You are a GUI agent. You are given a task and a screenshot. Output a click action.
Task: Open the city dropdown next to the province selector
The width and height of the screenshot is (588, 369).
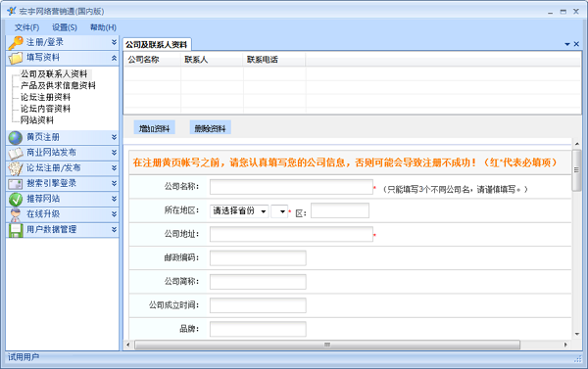coord(279,211)
